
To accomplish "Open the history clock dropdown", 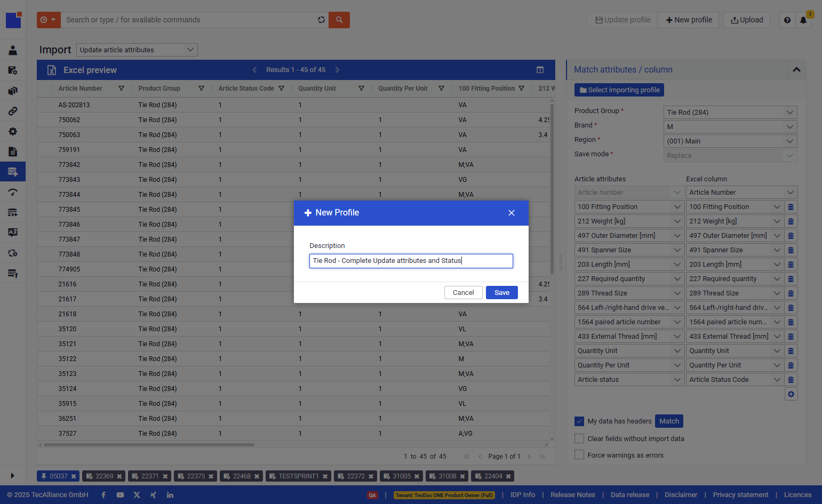I will 49,20.
